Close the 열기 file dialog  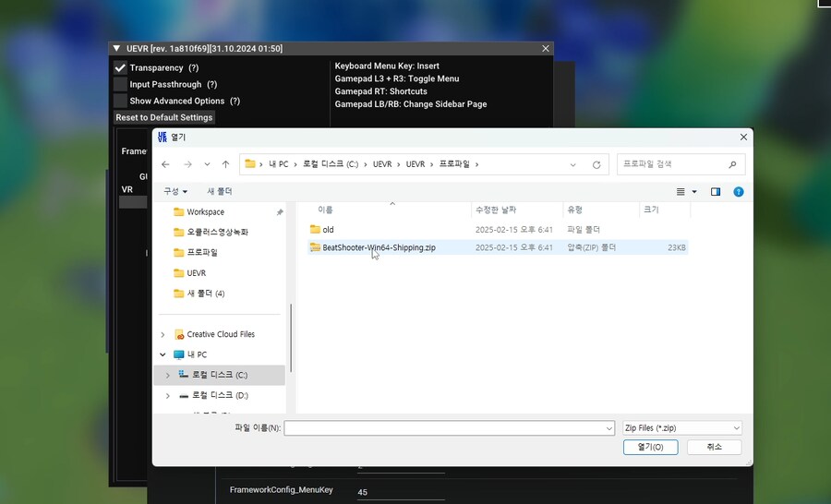click(743, 138)
